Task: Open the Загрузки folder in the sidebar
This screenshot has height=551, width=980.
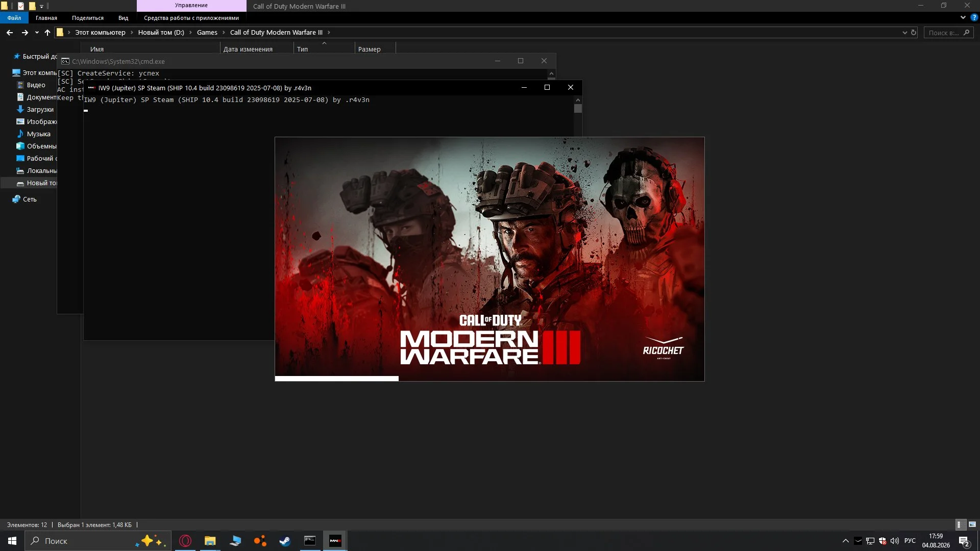Action: click(35, 109)
